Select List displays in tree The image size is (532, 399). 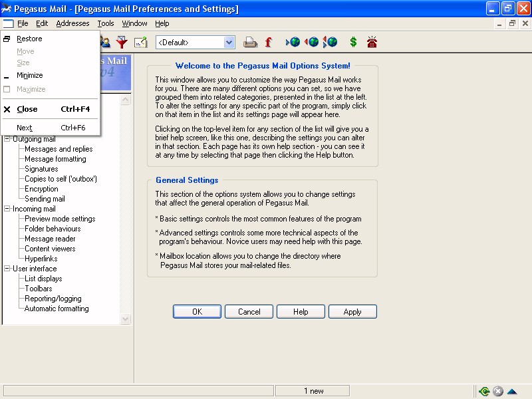pyautogui.click(x=43, y=279)
